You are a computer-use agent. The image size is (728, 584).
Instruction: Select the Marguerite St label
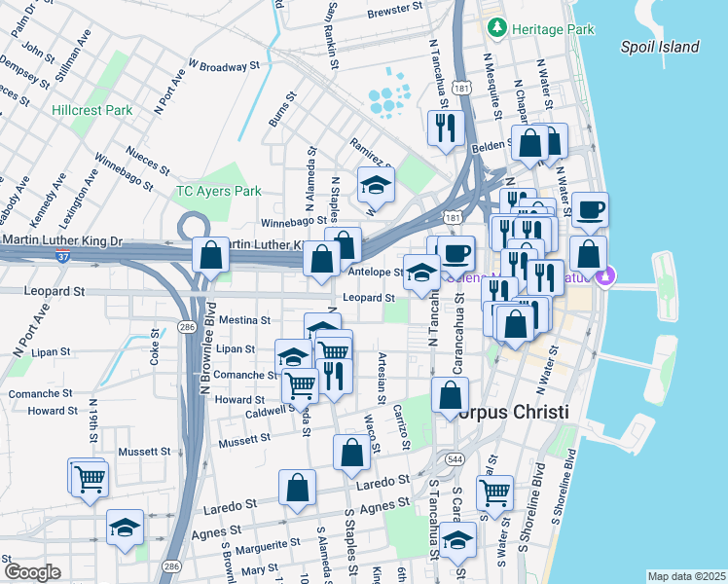pyautogui.click(x=268, y=546)
